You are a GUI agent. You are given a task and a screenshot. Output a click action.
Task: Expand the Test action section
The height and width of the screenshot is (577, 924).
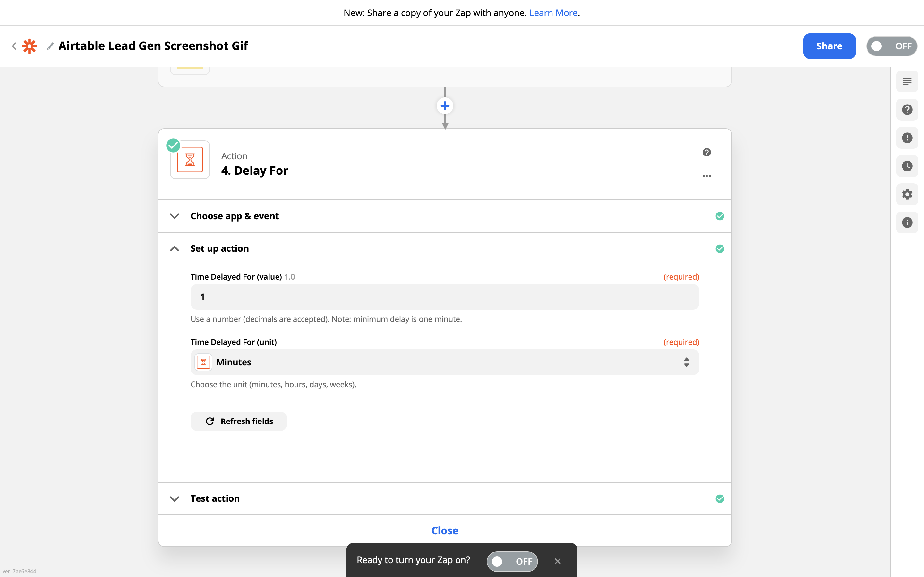(215, 498)
